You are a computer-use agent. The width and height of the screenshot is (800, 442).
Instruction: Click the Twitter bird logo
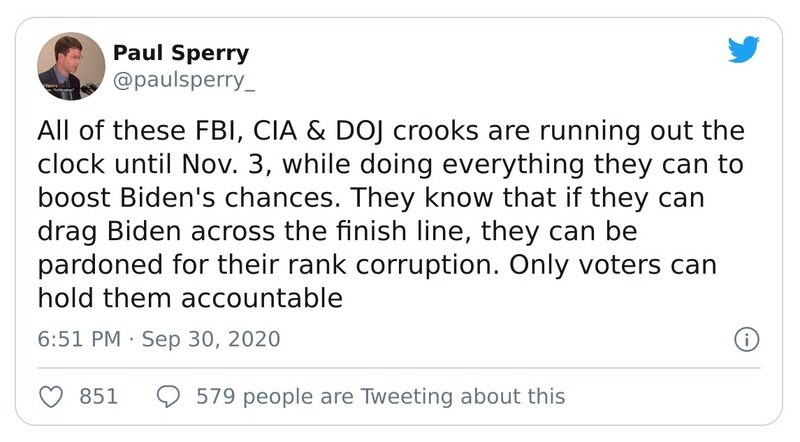pyautogui.click(x=744, y=50)
